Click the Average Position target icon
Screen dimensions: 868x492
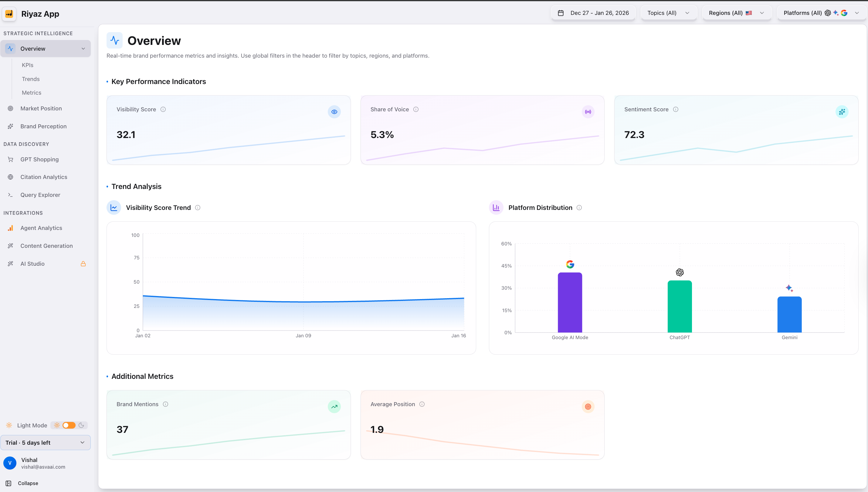tap(588, 406)
